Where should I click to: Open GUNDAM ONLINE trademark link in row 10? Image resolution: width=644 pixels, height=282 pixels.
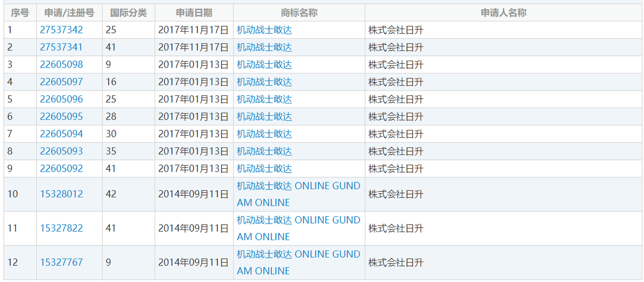[298, 194]
